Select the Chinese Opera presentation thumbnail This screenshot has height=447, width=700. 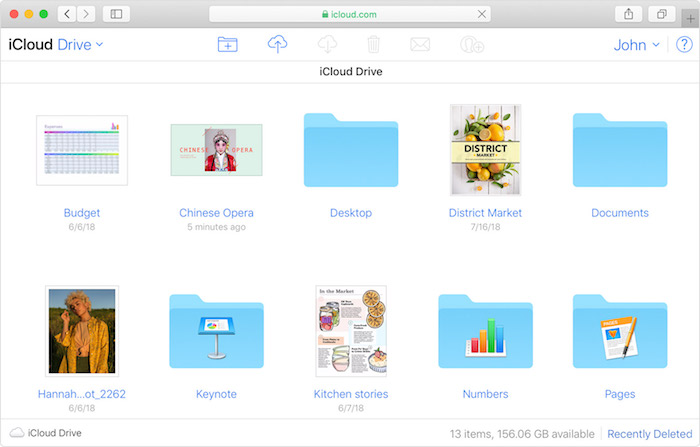click(217, 150)
